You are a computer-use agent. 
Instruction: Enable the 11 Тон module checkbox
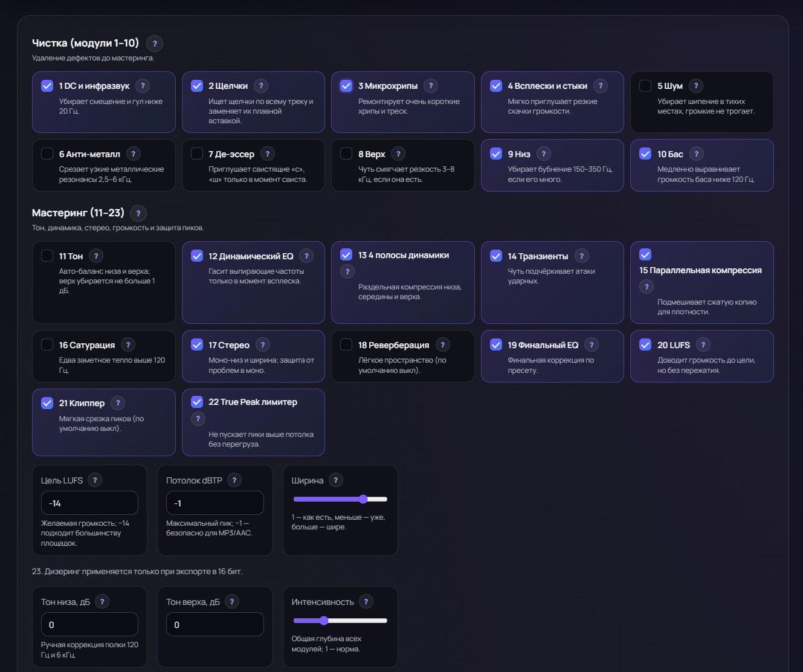point(47,256)
